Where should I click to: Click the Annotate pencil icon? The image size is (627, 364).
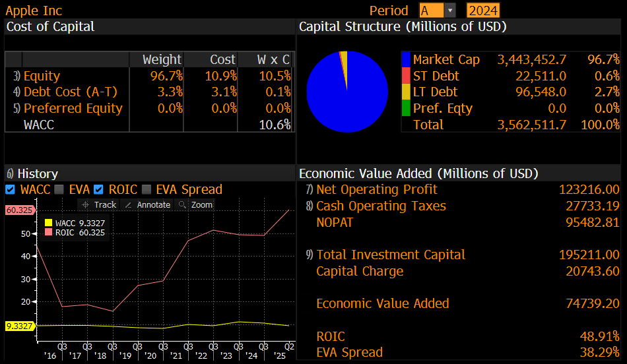pyautogui.click(x=128, y=205)
